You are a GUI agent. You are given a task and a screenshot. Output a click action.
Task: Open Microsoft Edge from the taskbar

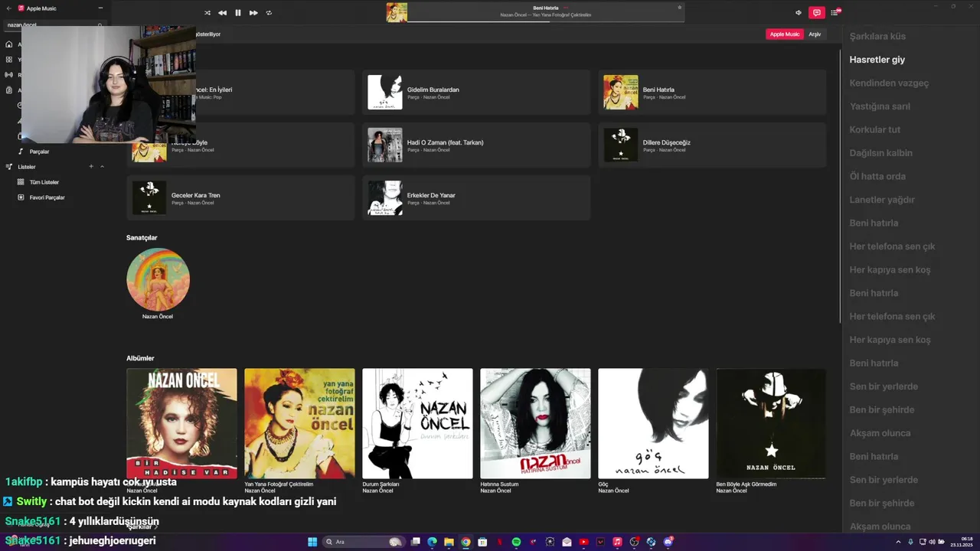tap(432, 542)
